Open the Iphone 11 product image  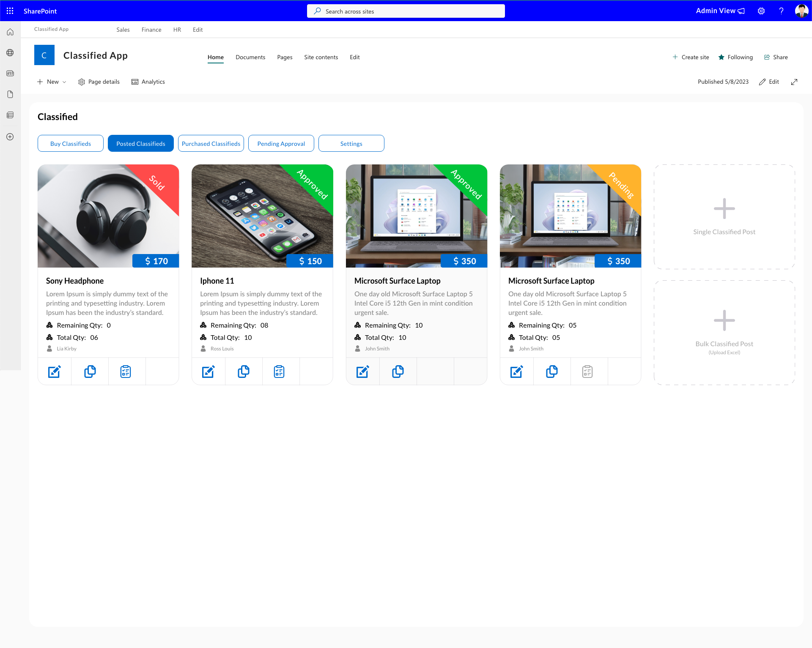(262, 216)
